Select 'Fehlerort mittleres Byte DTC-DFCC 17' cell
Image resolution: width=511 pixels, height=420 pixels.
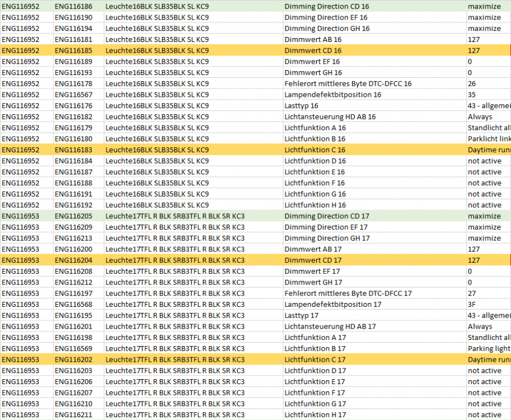click(374, 293)
